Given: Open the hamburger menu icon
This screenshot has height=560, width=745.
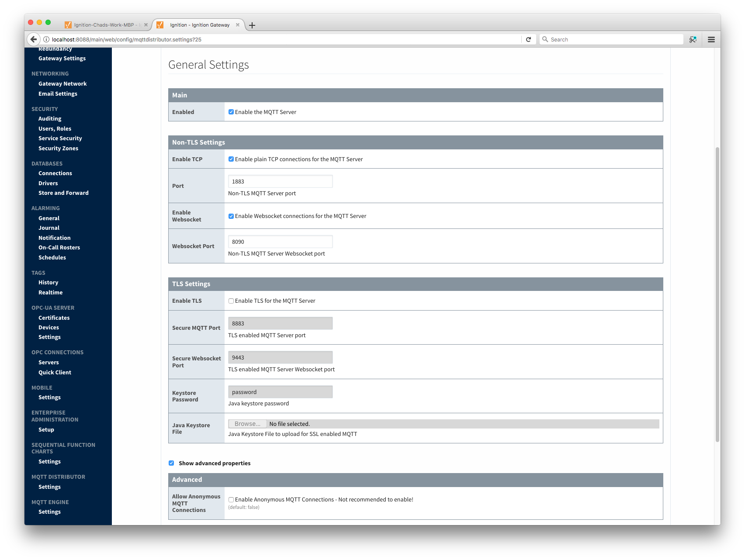Looking at the screenshot, I should (711, 39).
